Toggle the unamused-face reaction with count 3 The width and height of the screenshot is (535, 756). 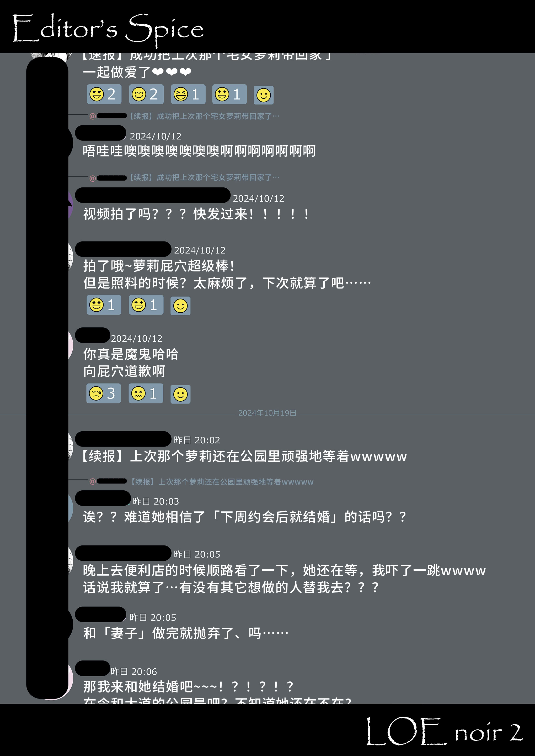tap(103, 393)
